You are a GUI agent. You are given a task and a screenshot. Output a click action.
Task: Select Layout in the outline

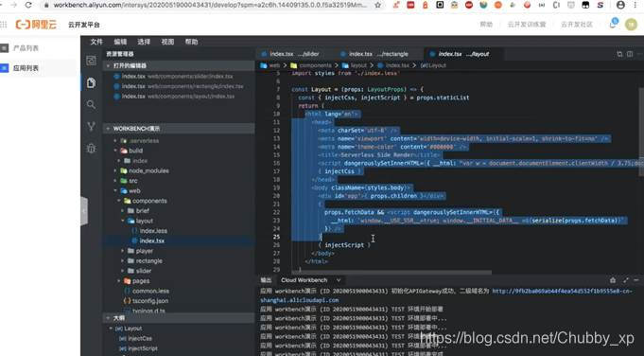pyautogui.click(x=133, y=329)
